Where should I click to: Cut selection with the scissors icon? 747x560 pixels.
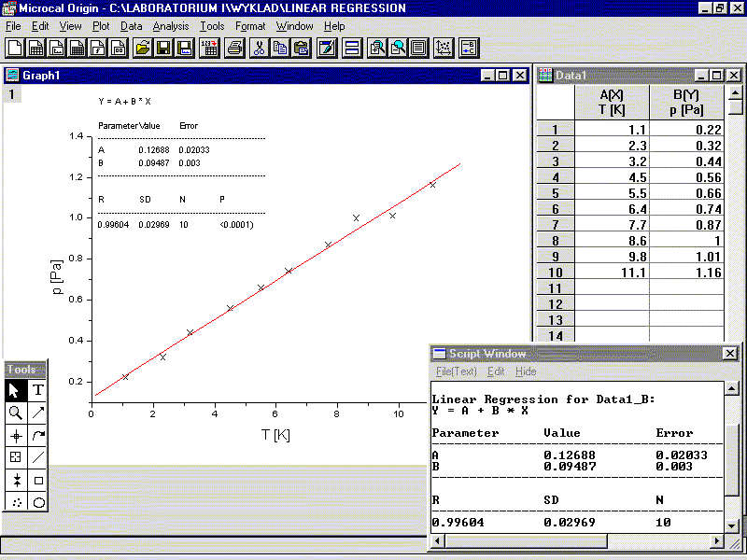(260, 49)
